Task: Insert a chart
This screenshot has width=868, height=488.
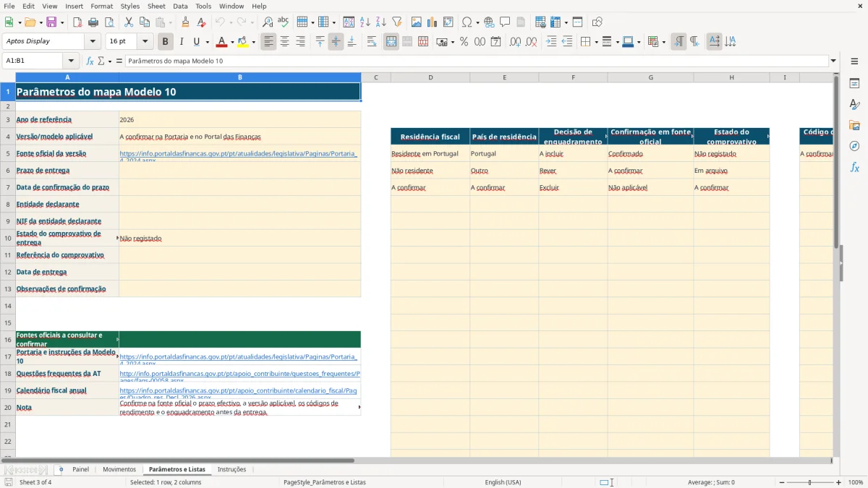Action: (433, 22)
